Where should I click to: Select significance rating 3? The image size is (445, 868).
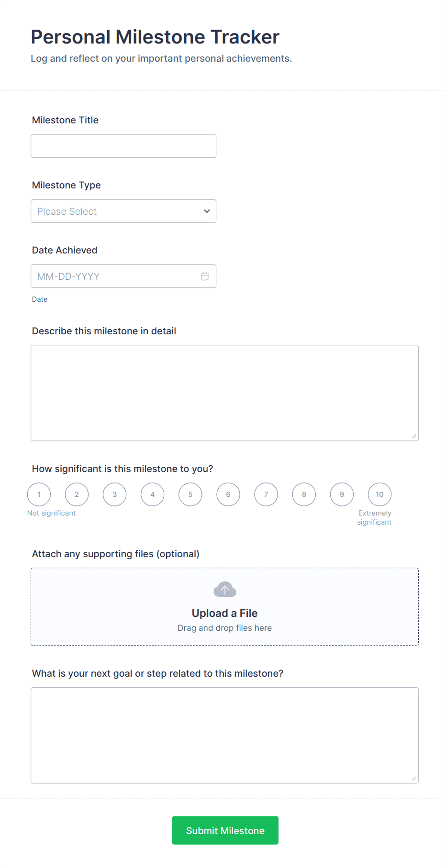tap(114, 494)
